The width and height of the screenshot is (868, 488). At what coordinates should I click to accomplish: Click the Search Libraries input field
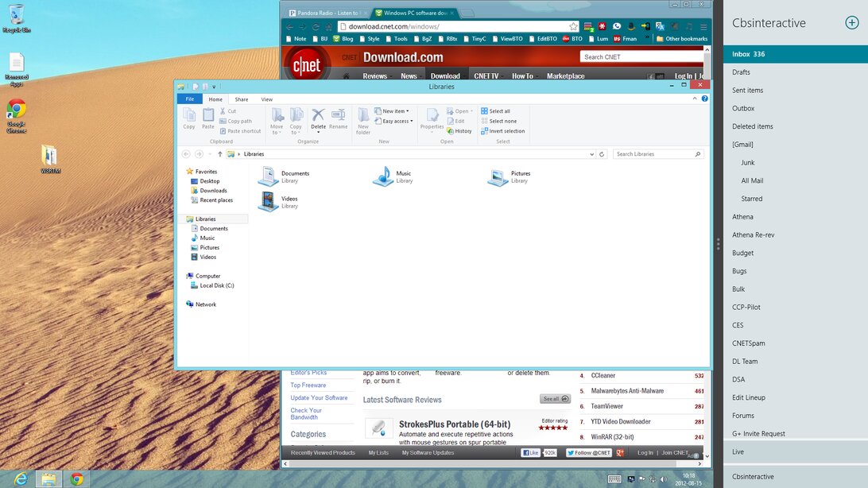(x=653, y=154)
